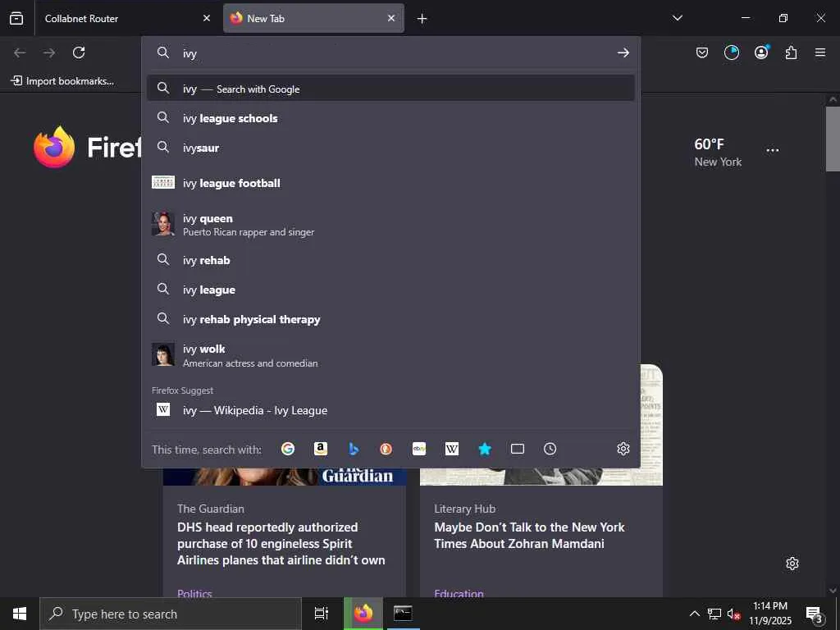Open the 60°F New York weather widget
The image size is (840, 630).
click(718, 152)
